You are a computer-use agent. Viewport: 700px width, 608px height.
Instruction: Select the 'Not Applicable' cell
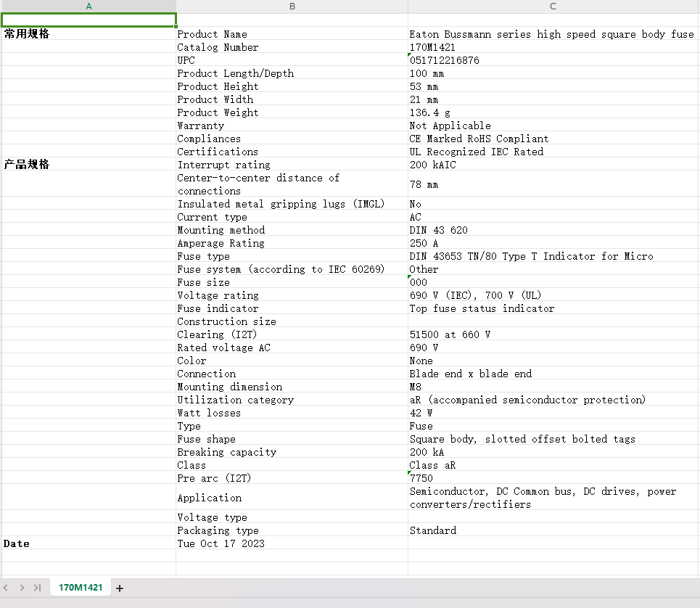(553, 126)
